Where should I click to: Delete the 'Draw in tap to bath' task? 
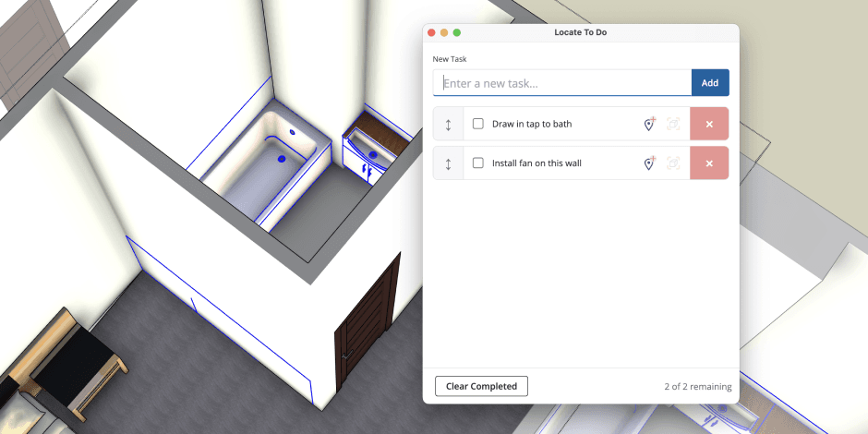(709, 124)
